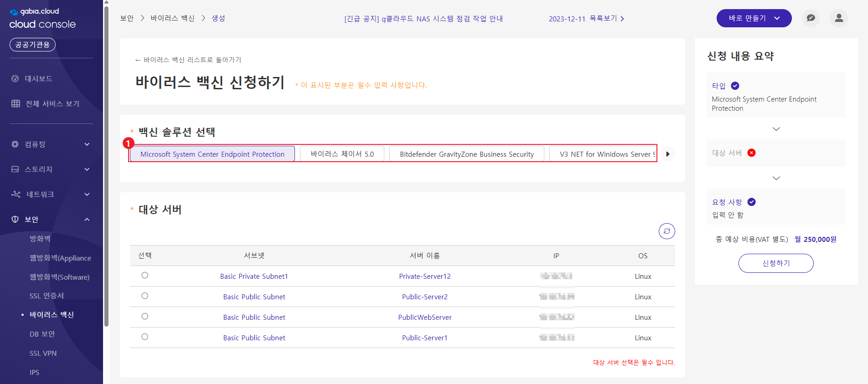Screen dimensions: 868x384
Task: Click the grid icon for 전체 서비스 보기
Action: click(x=15, y=103)
